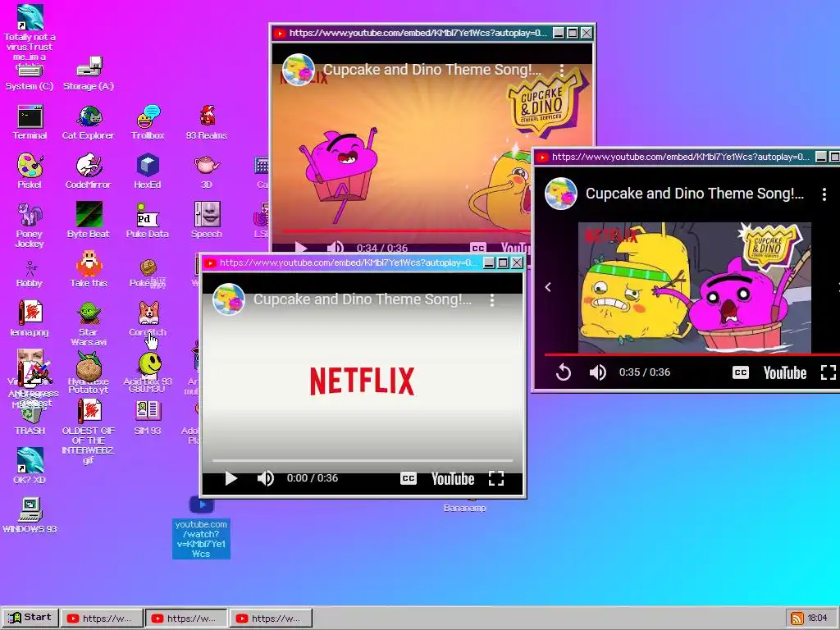This screenshot has width=840, height=630.
Task: Open Hydra.exe Potato.yt icon
Action: pos(89,372)
